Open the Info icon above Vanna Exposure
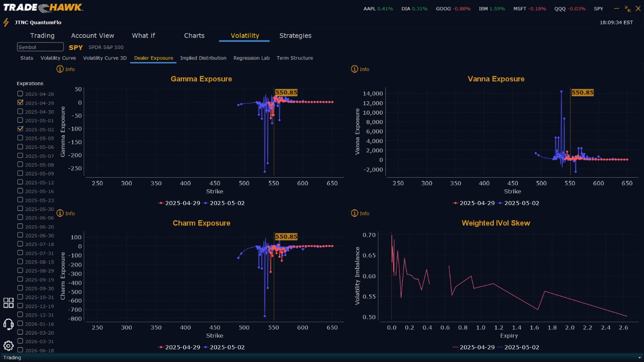 354,69
